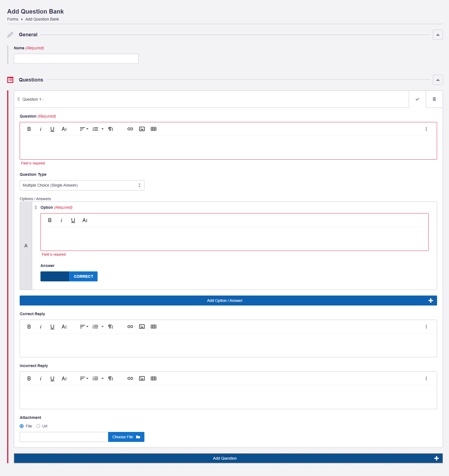Image resolution: width=449 pixels, height=476 pixels.
Task: Toggle bold in the Incorrect Reply editor
Action: (29, 378)
